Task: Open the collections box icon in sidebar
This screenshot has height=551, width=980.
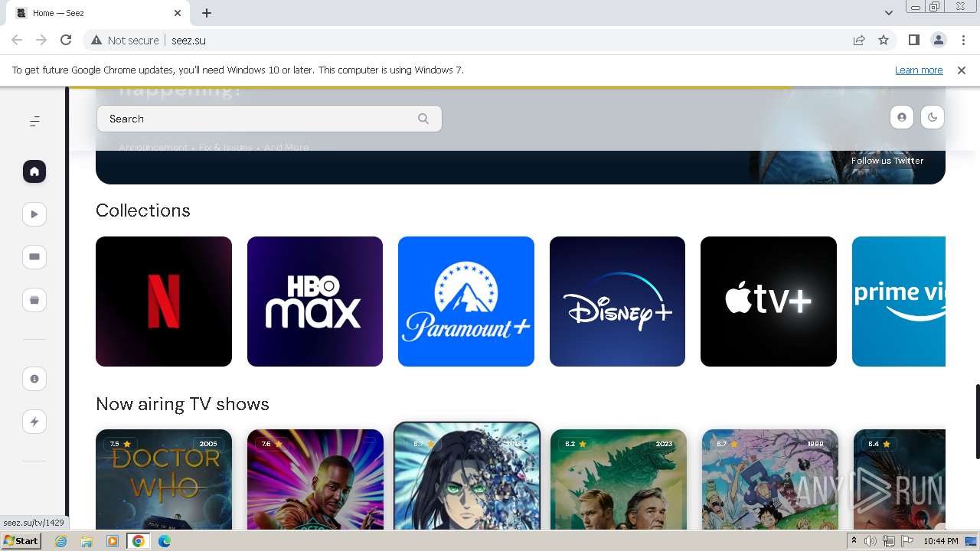Action: click(x=34, y=300)
